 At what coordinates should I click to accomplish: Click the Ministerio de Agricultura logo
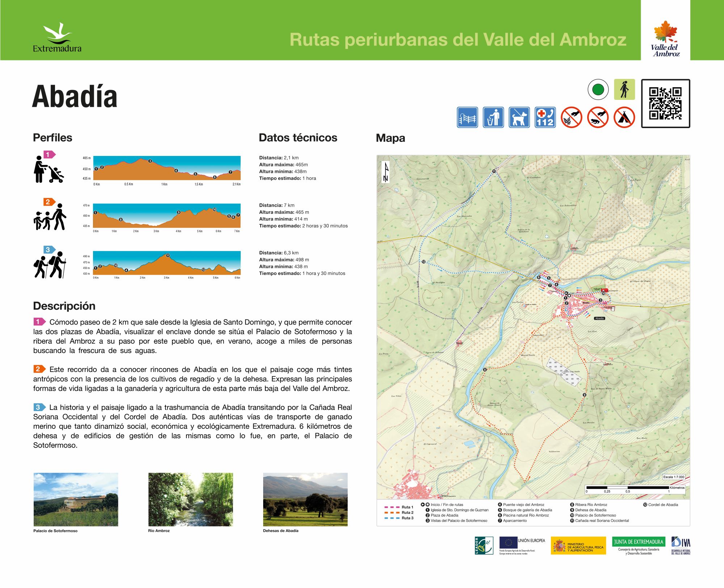pos(578,546)
